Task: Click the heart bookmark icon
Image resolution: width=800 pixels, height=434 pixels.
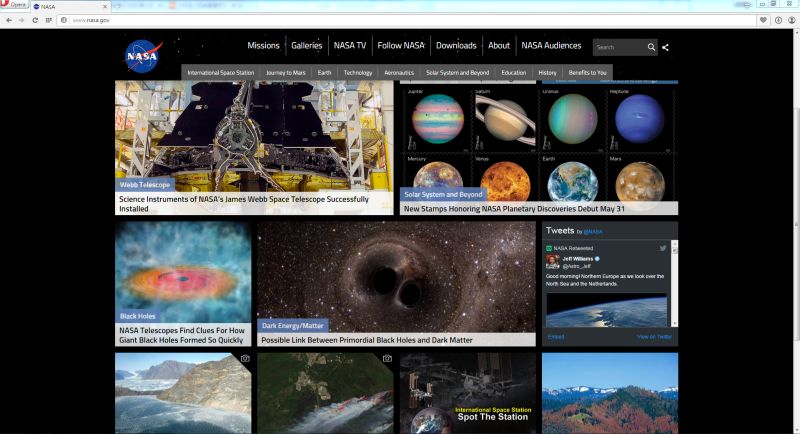Action: click(x=763, y=20)
